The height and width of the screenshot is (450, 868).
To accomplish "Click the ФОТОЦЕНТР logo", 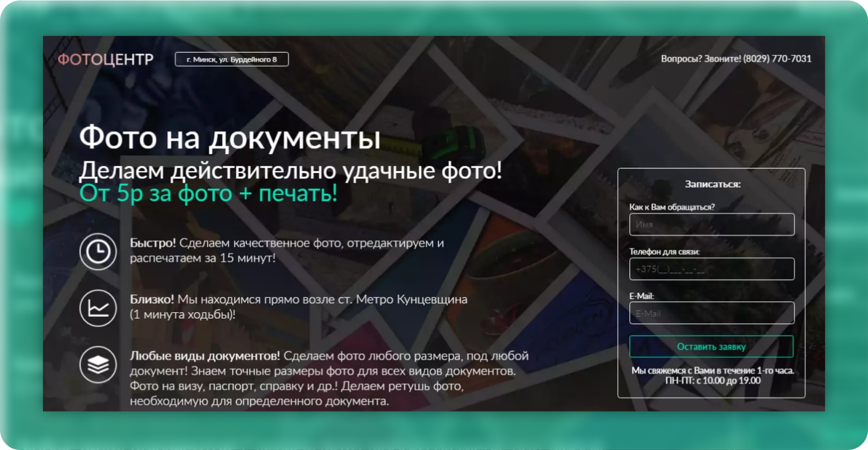I will pyautogui.click(x=106, y=59).
